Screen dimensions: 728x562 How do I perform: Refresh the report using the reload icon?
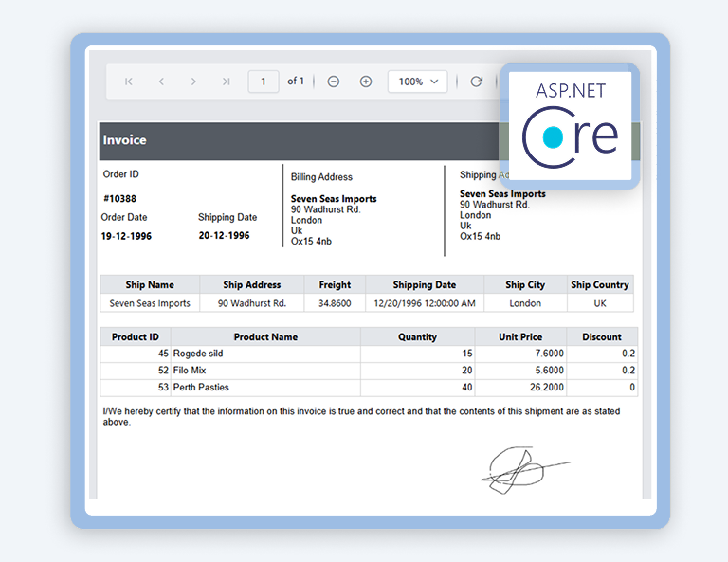[x=477, y=82]
